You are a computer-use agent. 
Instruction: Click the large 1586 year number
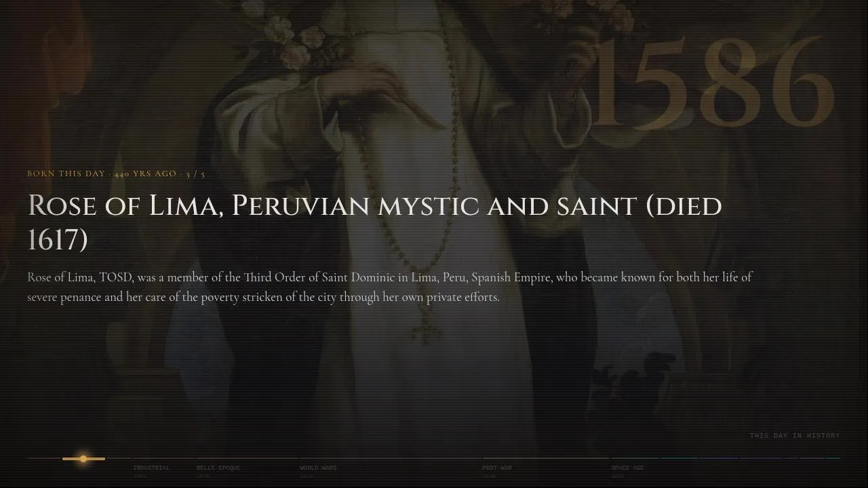click(713, 82)
